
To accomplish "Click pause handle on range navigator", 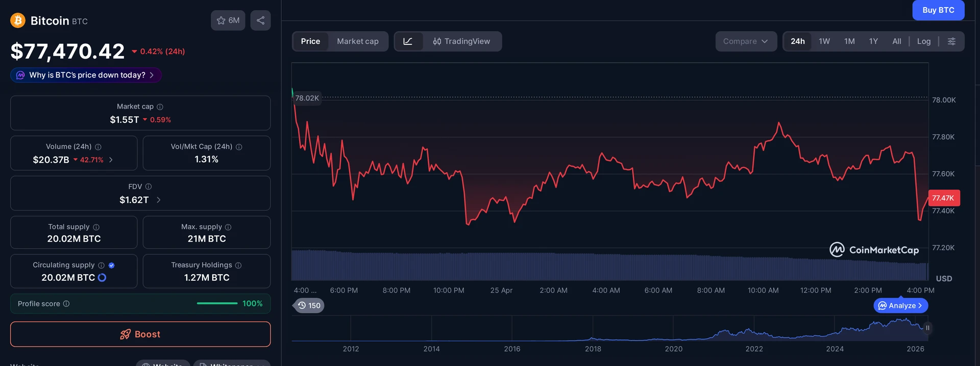I will pyautogui.click(x=927, y=328).
